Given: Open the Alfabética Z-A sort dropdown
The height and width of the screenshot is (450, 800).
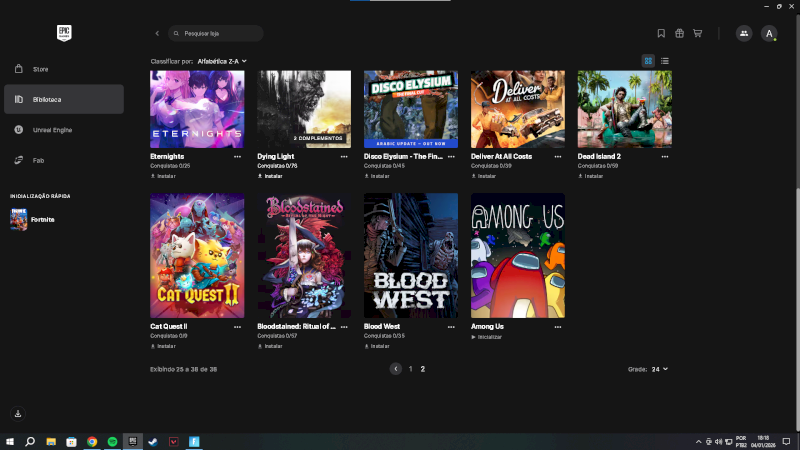Looking at the screenshot, I should pos(221,61).
